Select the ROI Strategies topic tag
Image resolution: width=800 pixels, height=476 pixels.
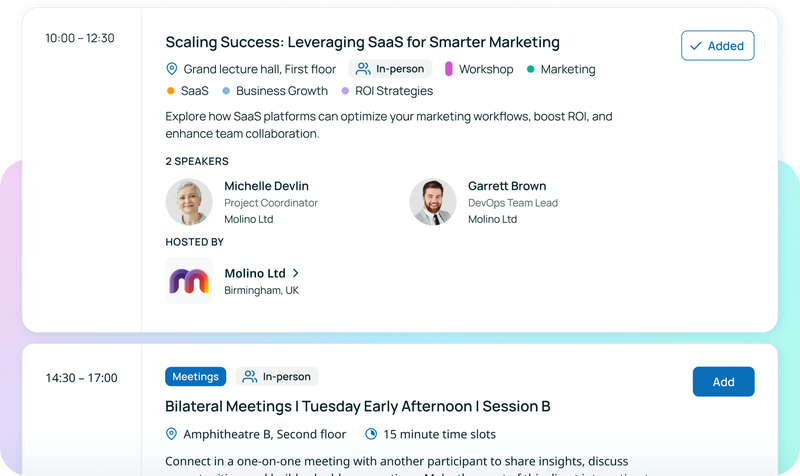(x=393, y=91)
